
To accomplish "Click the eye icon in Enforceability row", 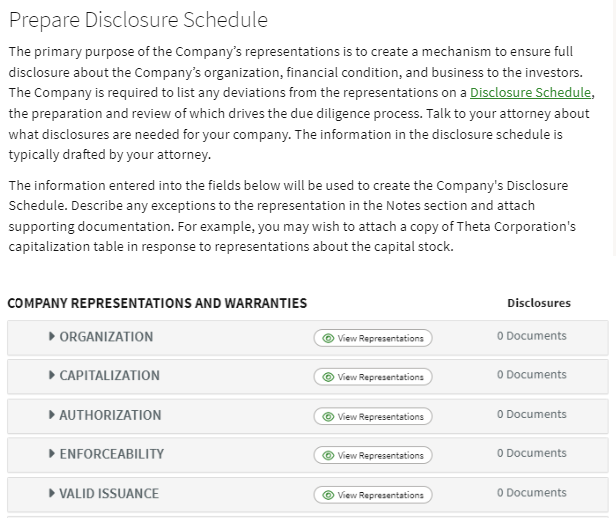I will [x=328, y=456].
